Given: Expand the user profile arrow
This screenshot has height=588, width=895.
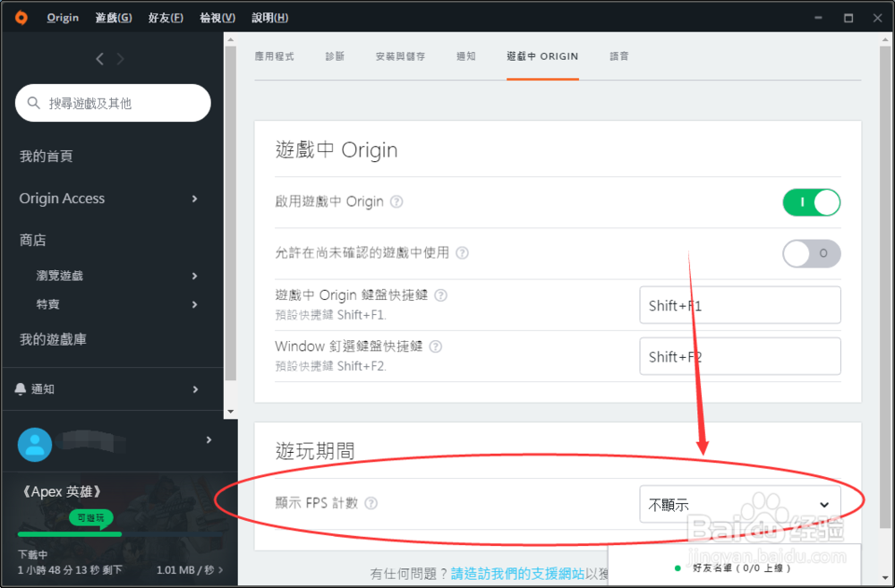Looking at the screenshot, I should (x=209, y=439).
